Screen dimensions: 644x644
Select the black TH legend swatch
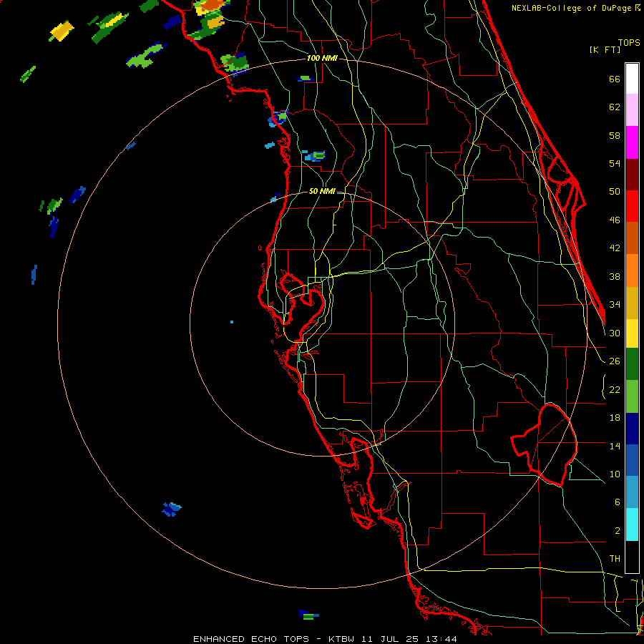click(632, 557)
